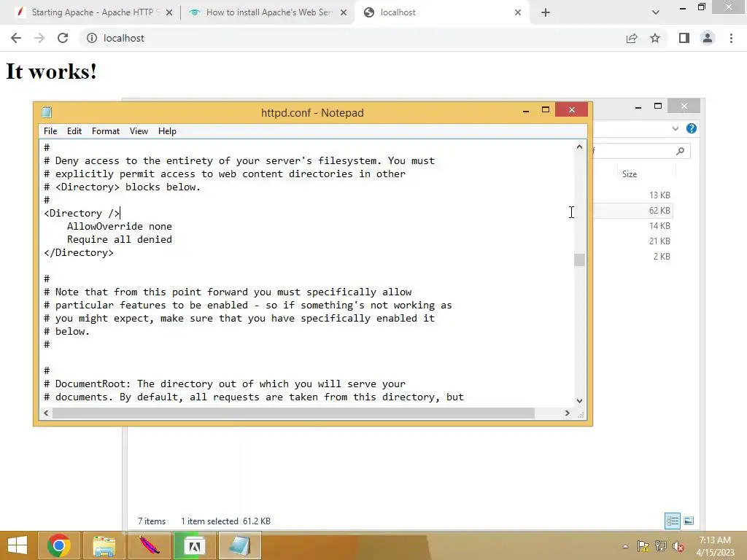Click the '# below.' comment line
747x560 pixels.
click(x=66, y=332)
